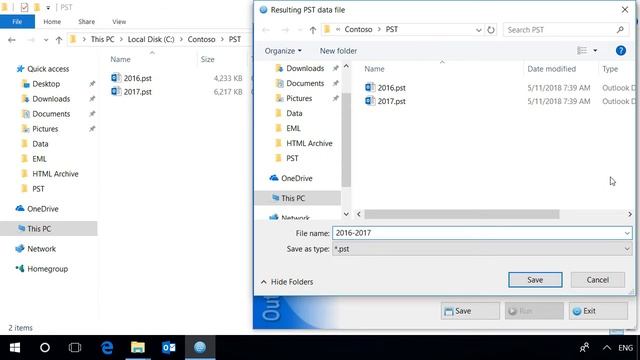Screen dimensions: 640x360
Task: Select 2016.pst in the dialog file list
Action: [385, 88]
